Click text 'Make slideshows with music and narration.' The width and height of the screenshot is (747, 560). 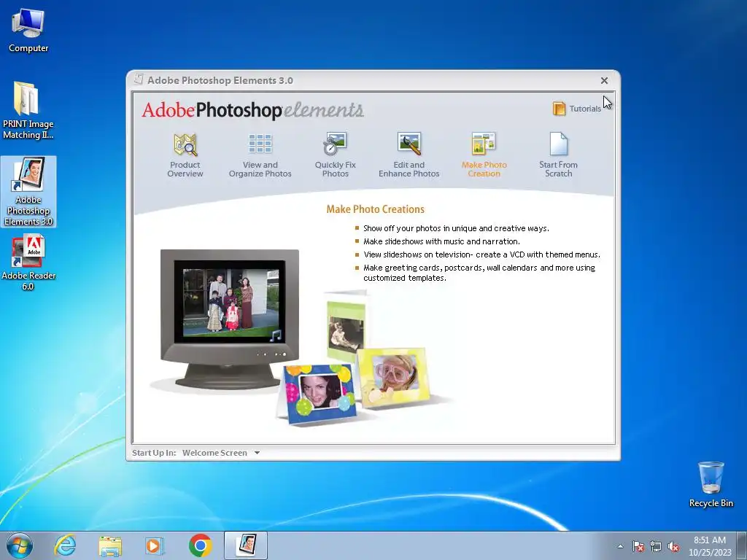click(x=441, y=241)
